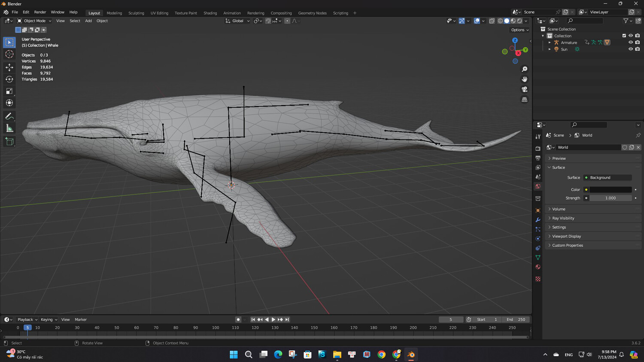
Task: Select the Rotate tool in toolbar
Action: coord(9,79)
